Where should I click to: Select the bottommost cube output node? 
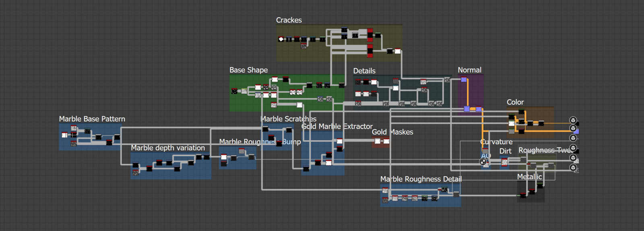coord(573,168)
